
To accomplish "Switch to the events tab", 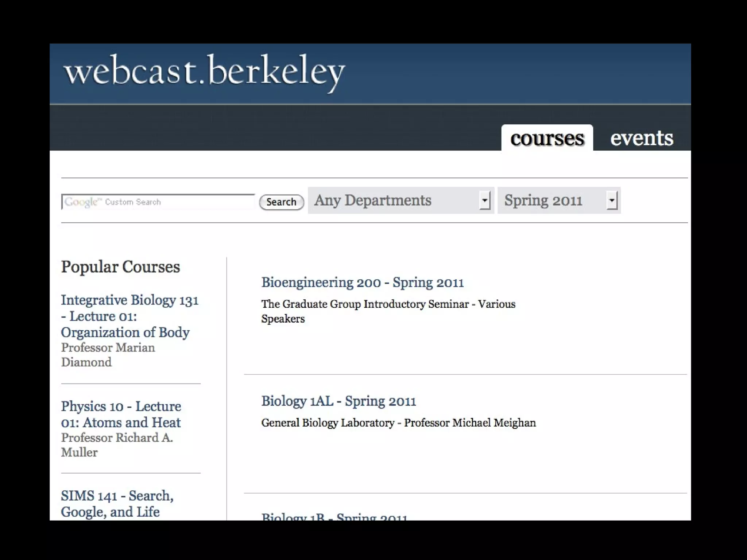I will (642, 138).
